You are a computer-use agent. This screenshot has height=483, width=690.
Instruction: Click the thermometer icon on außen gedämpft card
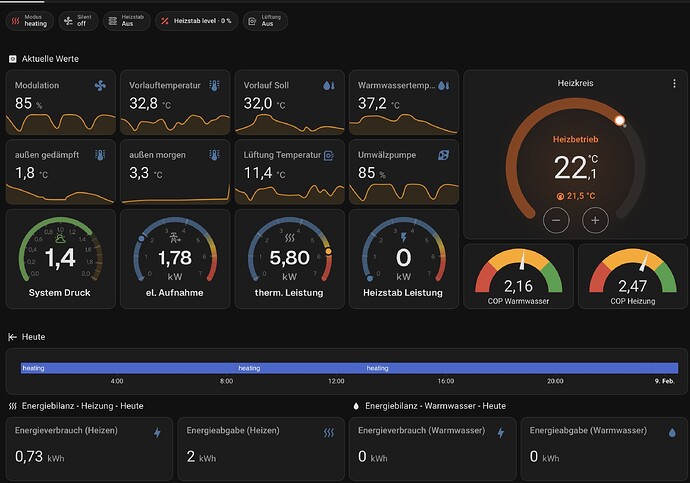[100, 155]
